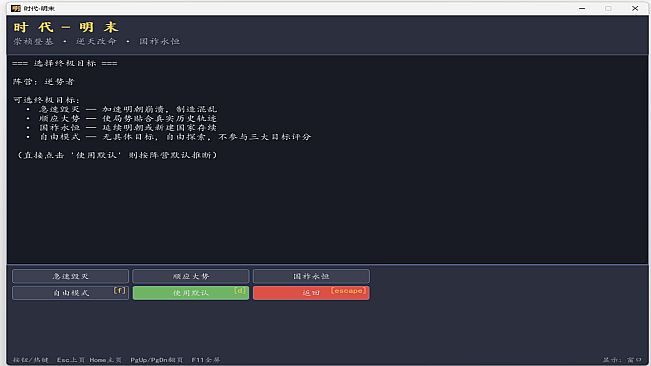Click the Esc上页 hint in status bar
The image size is (651, 366).
[71, 360]
